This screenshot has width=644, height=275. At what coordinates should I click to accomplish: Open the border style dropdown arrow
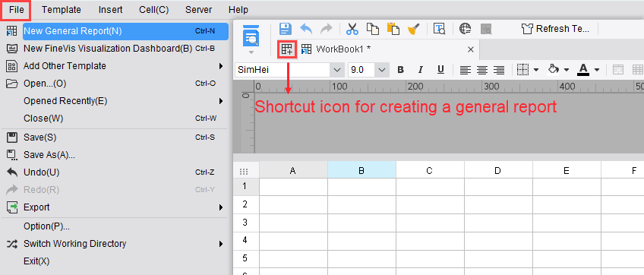click(x=536, y=70)
